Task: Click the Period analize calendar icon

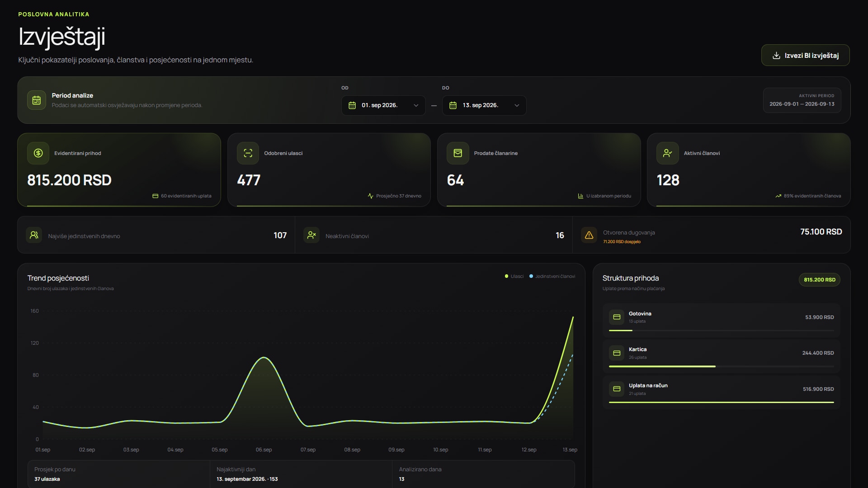Action: [37, 100]
